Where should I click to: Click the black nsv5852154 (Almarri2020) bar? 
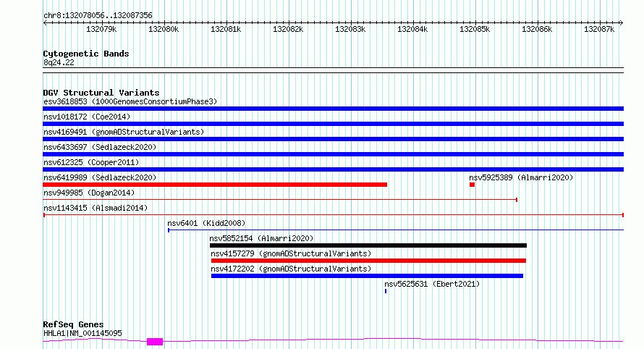tap(368, 245)
